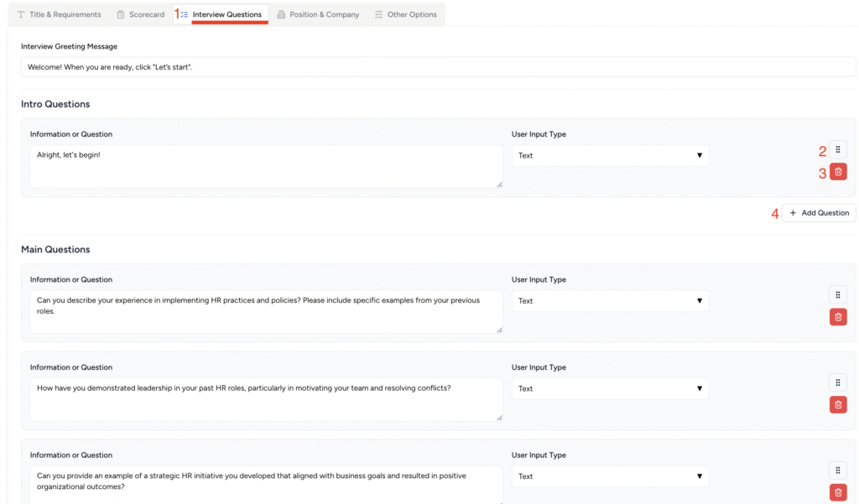The image size is (859, 504).
Task: Delete the HR practices and policies question
Action: [x=838, y=317]
